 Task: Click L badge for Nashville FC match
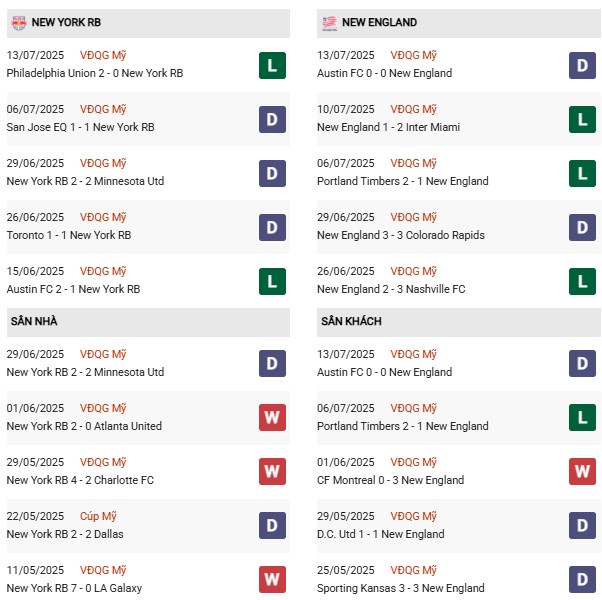tap(583, 282)
